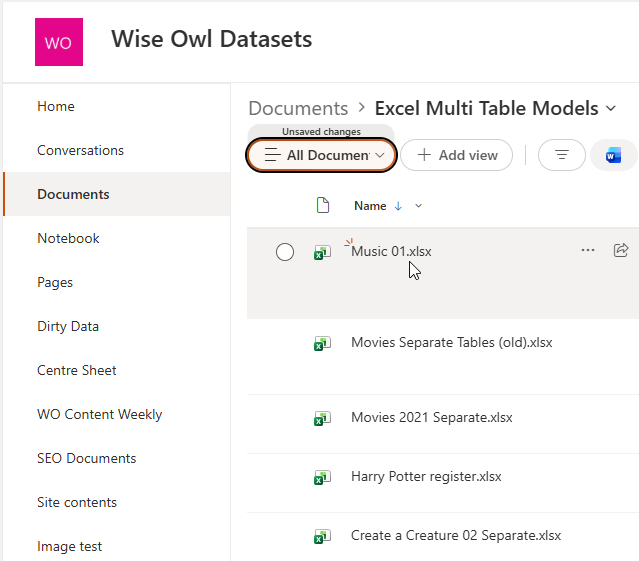This screenshot has height=561, width=639.
Task: Open SEO Documents navigation link
Action: point(86,458)
